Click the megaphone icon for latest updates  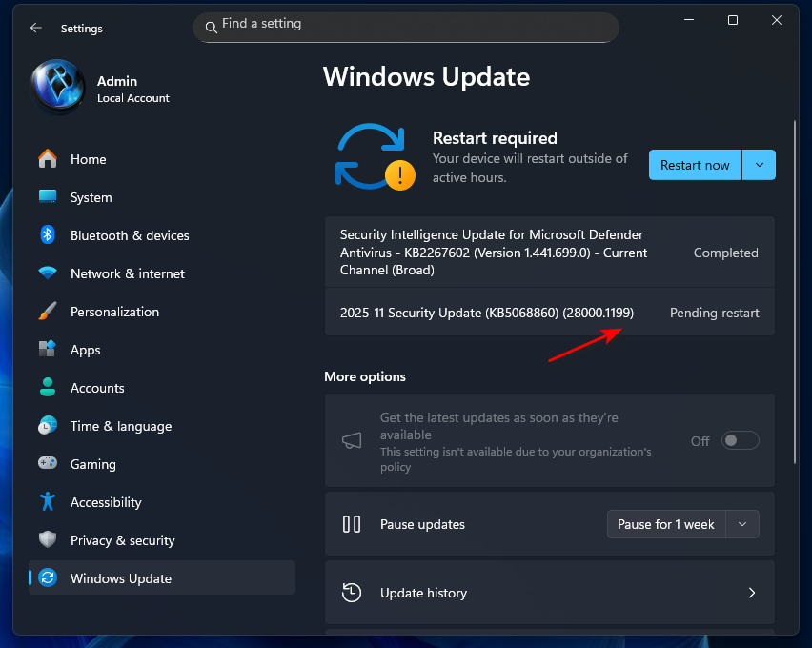[x=352, y=441]
